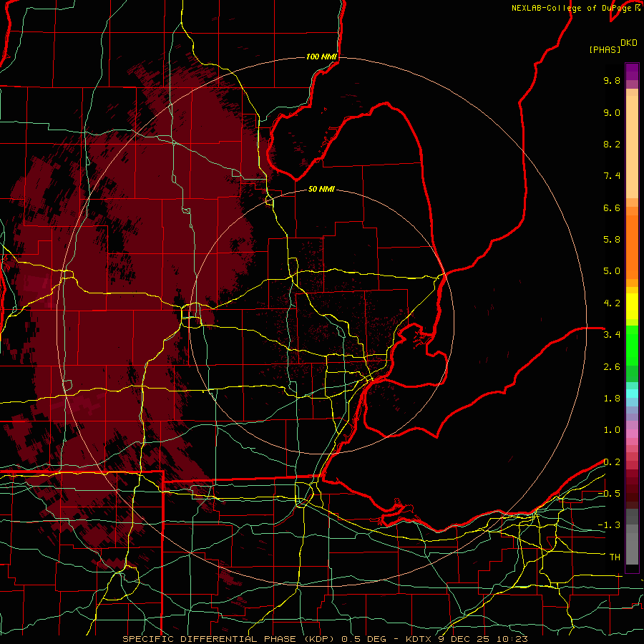Click the 3.4 scale label
The height and width of the screenshot is (644, 644).
[612, 335]
